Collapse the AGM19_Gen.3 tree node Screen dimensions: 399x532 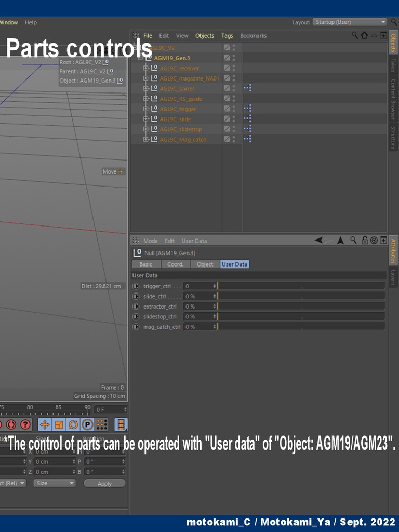tap(140, 58)
